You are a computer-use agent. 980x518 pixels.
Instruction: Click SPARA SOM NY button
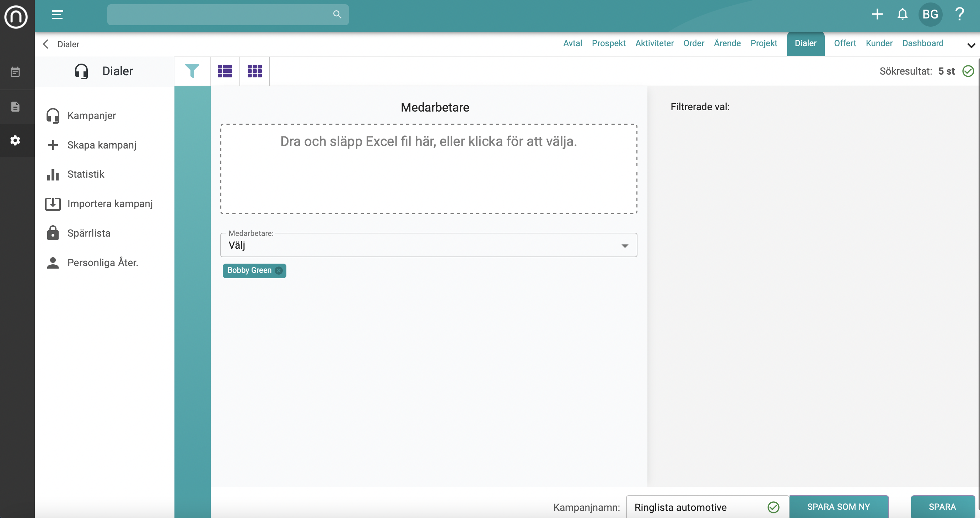839,507
